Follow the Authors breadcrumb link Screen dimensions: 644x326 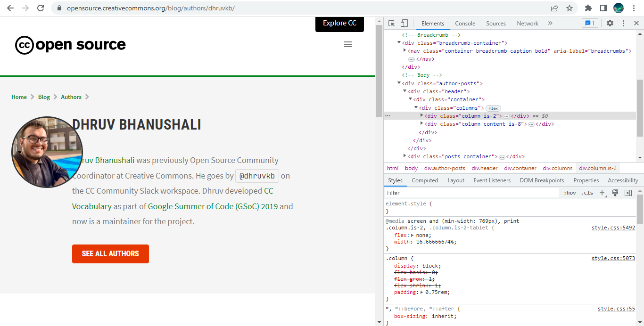pos(71,97)
